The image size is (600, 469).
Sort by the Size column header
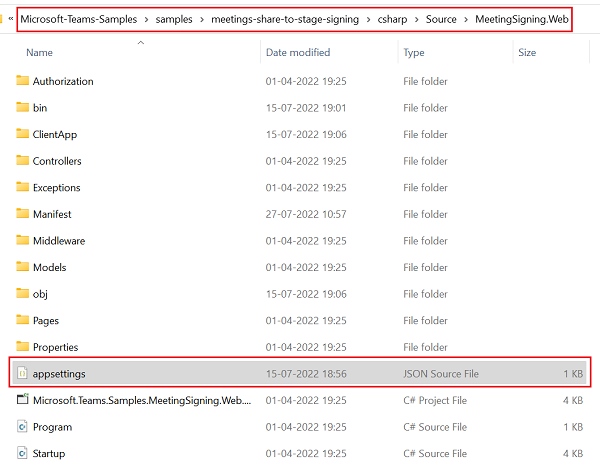coord(527,52)
